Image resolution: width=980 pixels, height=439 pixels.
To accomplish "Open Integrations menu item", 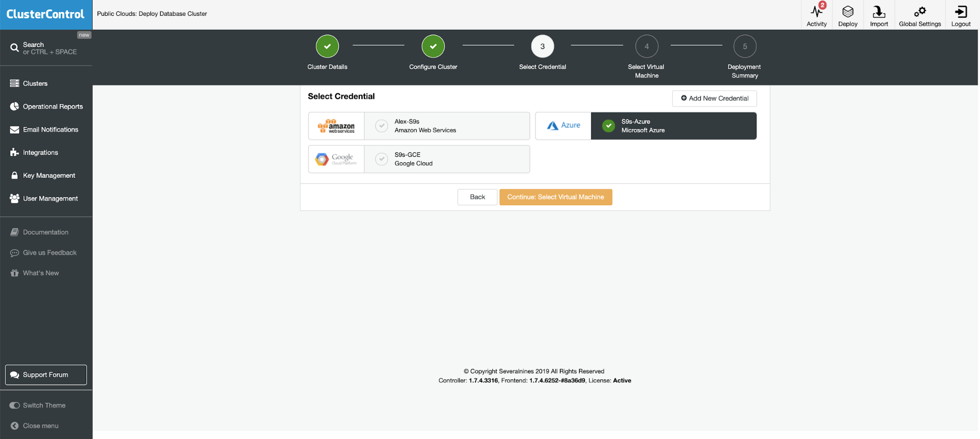I will tap(41, 152).
